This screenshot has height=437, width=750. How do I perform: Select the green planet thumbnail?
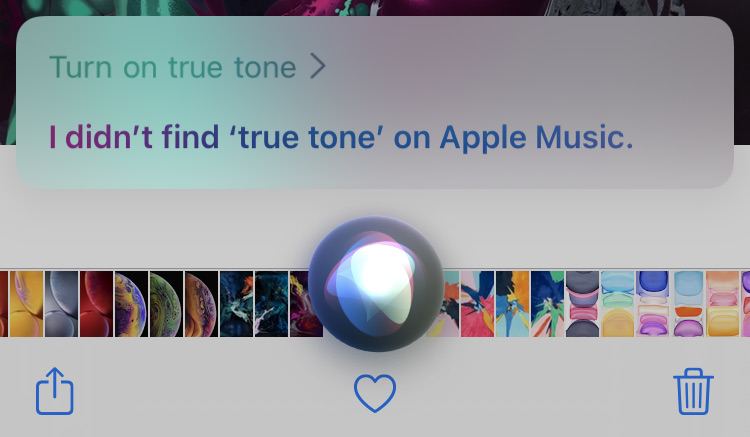[x=166, y=304]
